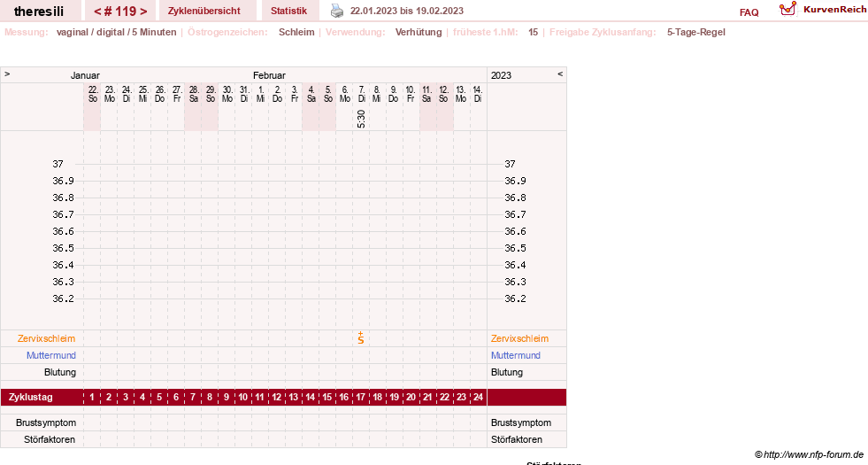The width and height of the screenshot is (868, 465).
Task: Select cycle day 24 in Zyklustag row
Action: pos(478,397)
